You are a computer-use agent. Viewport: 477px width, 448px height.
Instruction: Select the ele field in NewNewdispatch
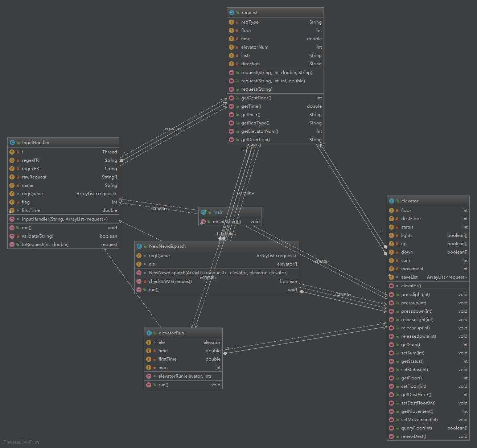(217, 264)
